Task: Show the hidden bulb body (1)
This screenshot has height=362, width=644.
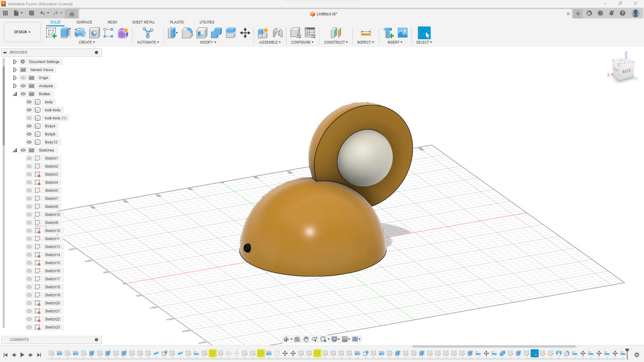Action: (29, 118)
